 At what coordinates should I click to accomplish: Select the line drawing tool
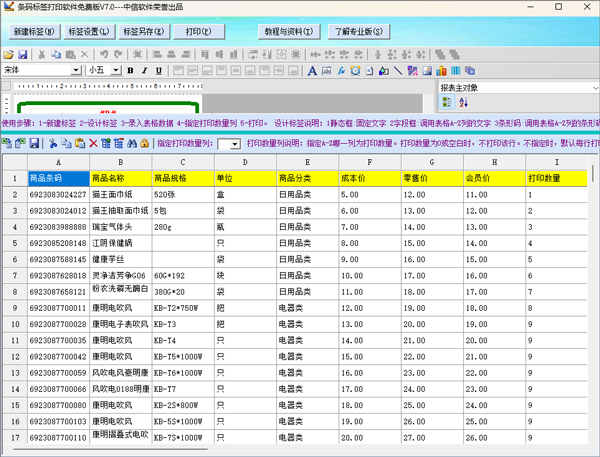point(399,71)
